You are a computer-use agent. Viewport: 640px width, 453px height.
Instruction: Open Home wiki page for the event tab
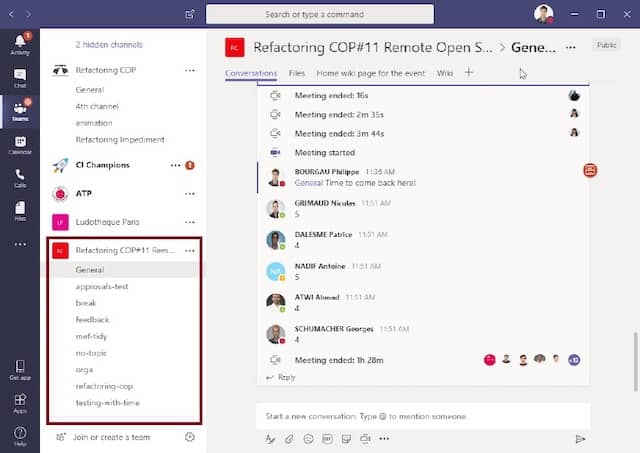(371, 73)
